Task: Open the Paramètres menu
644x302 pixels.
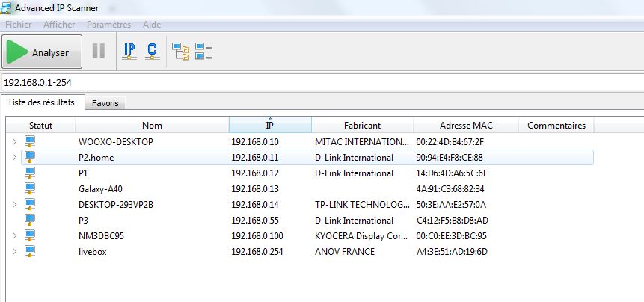Action: (x=109, y=25)
